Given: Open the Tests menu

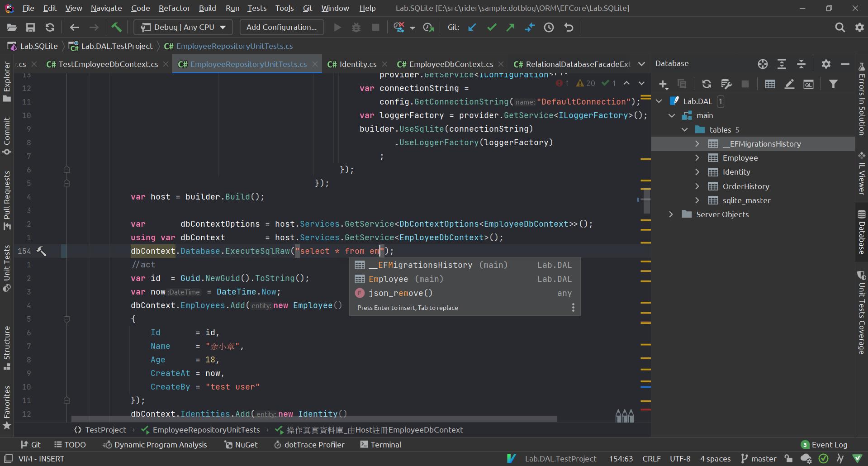Looking at the screenshot, I should [x=257, y=8].
